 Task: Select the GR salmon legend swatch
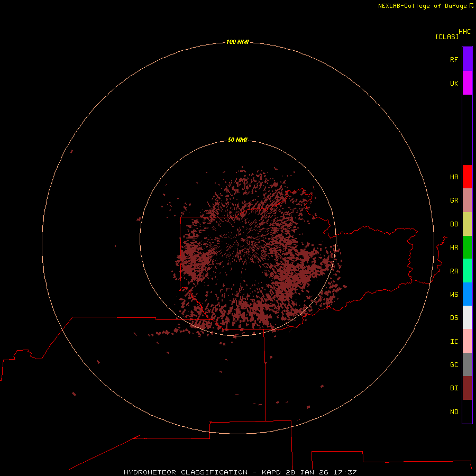coord(467,200)
